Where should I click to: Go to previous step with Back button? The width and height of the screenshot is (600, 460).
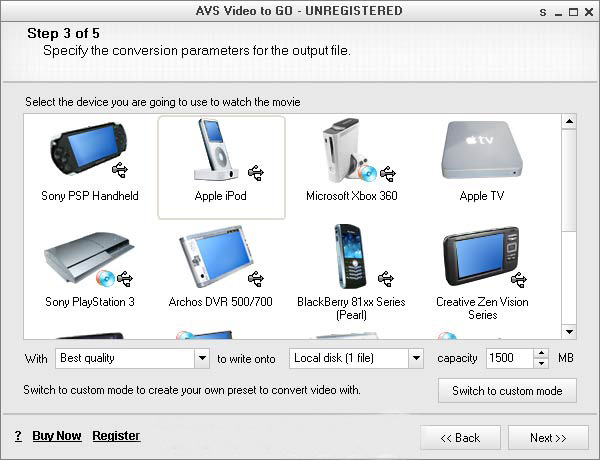tap(460, 437)
